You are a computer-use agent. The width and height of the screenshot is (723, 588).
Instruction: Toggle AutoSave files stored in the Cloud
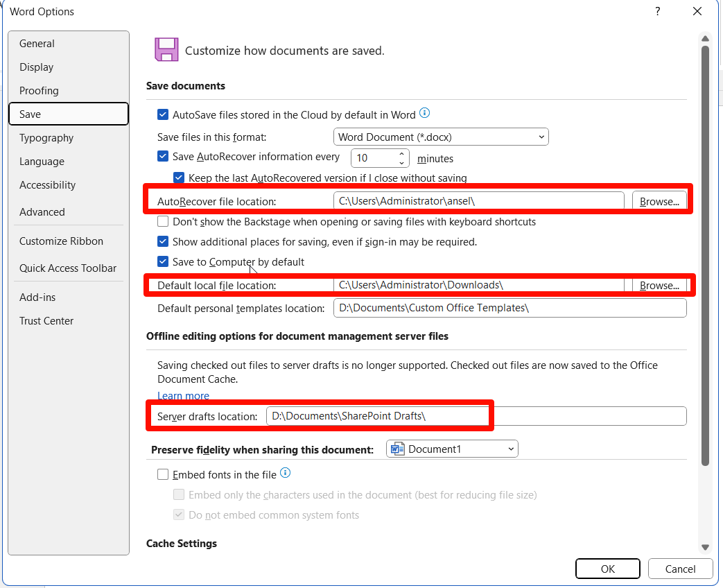click(x=163, y=114)
